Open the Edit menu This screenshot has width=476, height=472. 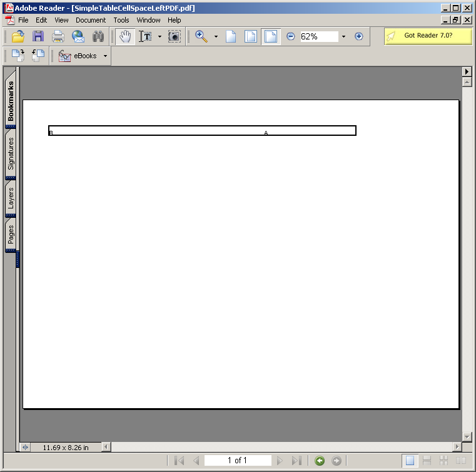coord(41,20)
